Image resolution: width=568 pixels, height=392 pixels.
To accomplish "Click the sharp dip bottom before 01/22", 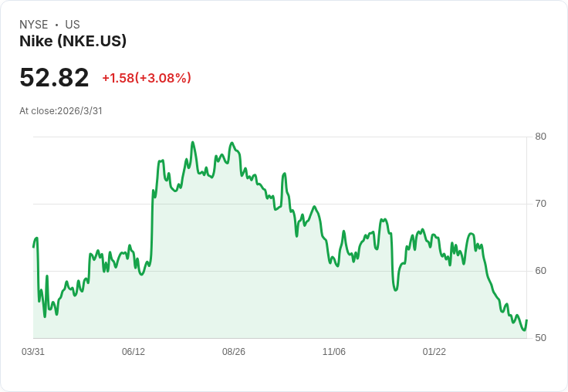I will click(x=395, y=289).
